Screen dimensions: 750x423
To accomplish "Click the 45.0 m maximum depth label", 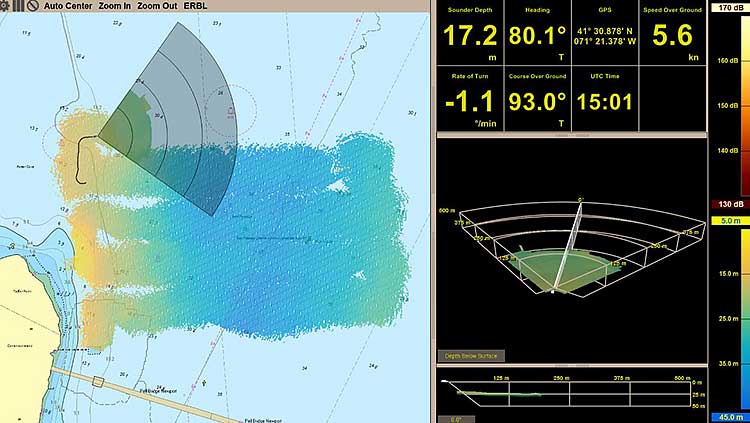I will pos(727,417).
